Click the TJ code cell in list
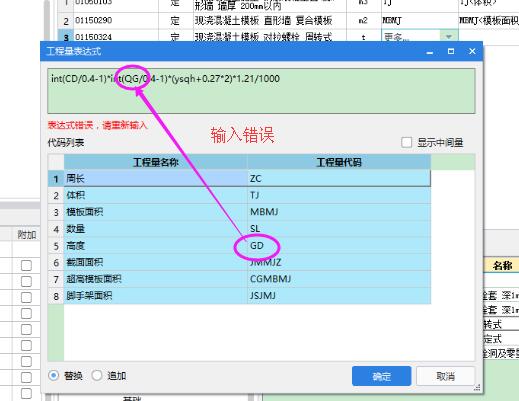The width and height of the screenshot is (519, 401). point(339,195)
